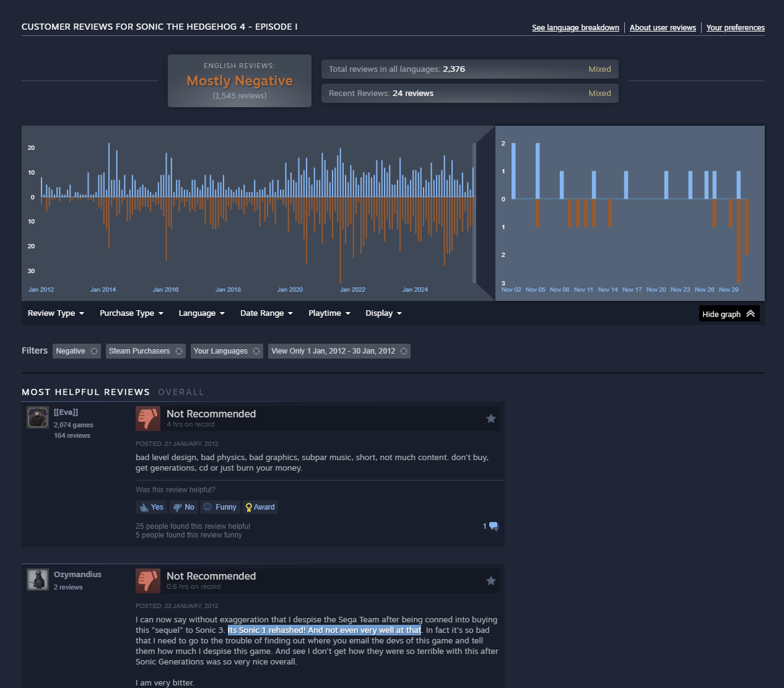Expand the Language filter menu
Viewport: 784px width, 688px height.
(x=201, y=313)
